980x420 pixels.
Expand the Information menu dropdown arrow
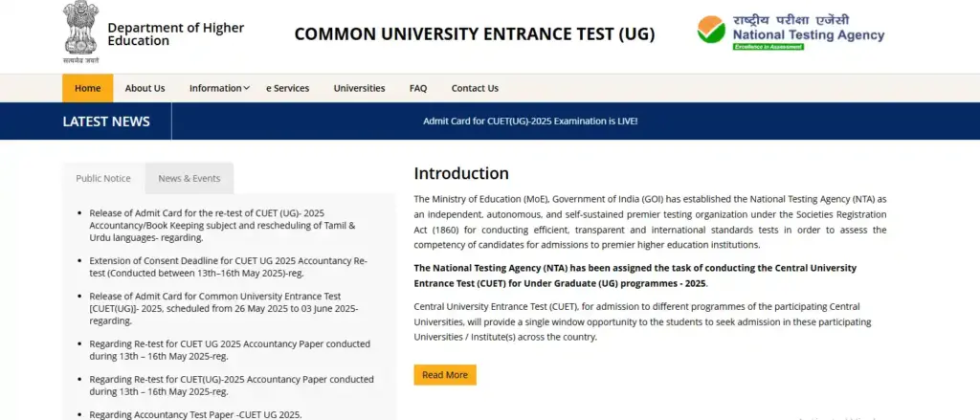246,88
